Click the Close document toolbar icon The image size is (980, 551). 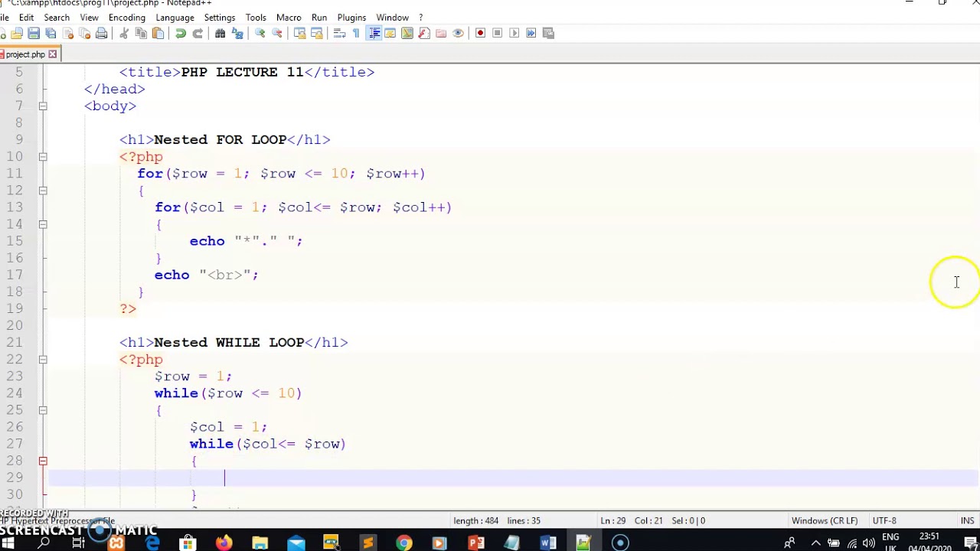tap(67, 33)
